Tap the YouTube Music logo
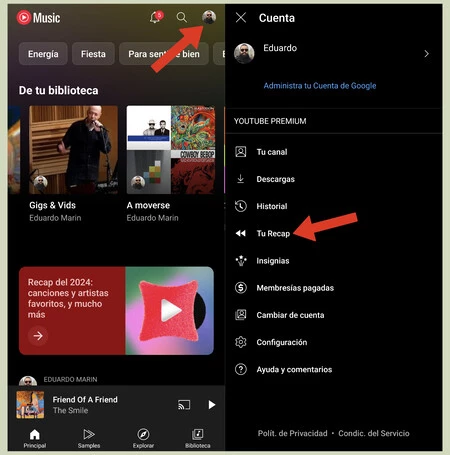450x455 pixels. click(x=39, y=18)
